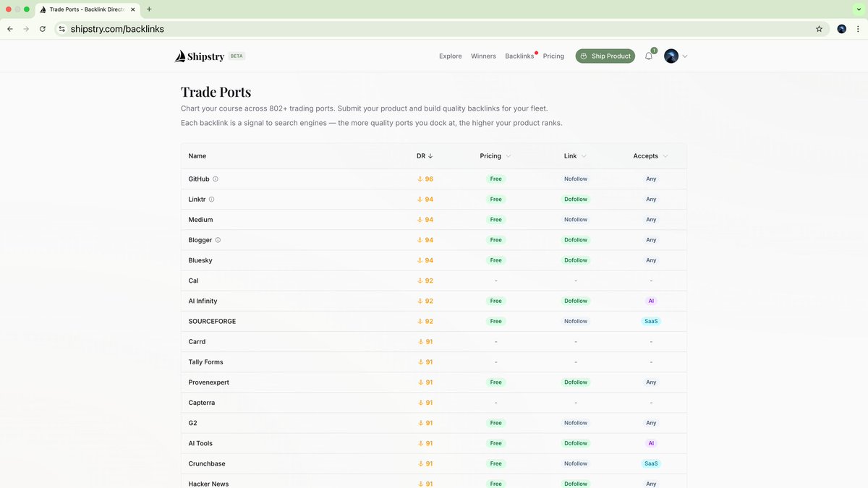Sort by the DR column header

425,155
